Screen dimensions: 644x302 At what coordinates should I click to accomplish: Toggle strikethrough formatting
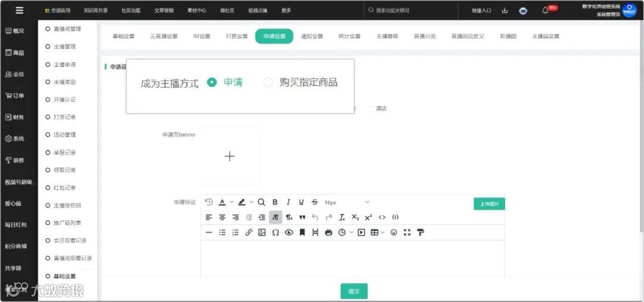pos(315,202)
